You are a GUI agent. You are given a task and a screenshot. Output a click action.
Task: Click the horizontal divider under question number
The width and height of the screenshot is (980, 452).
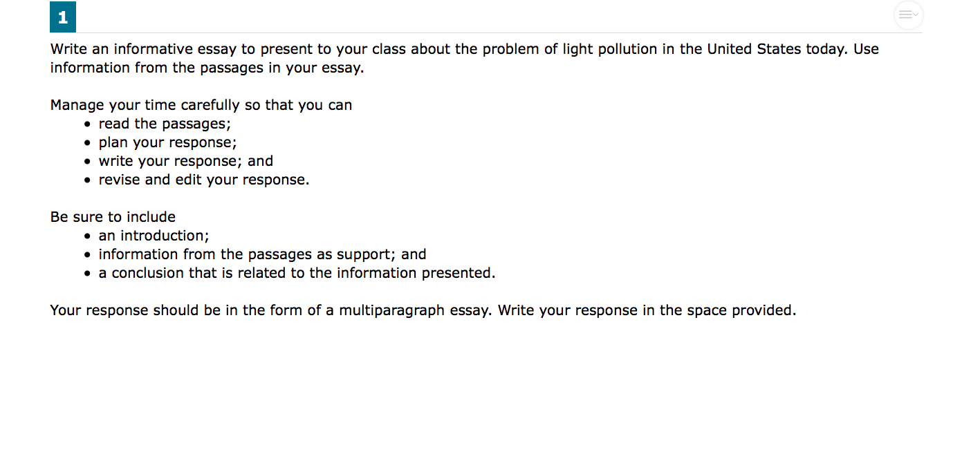click(x=484, y=33)
